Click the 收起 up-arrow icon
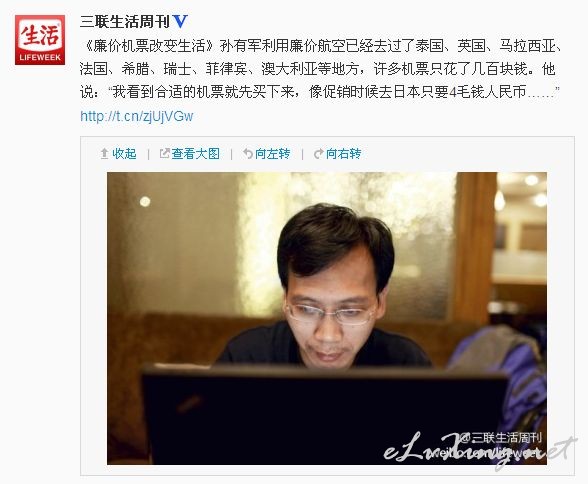 [105, 154]
